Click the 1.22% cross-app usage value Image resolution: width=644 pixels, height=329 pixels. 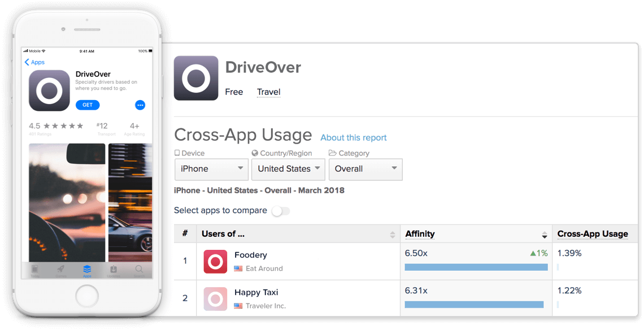tap(569, 291)
